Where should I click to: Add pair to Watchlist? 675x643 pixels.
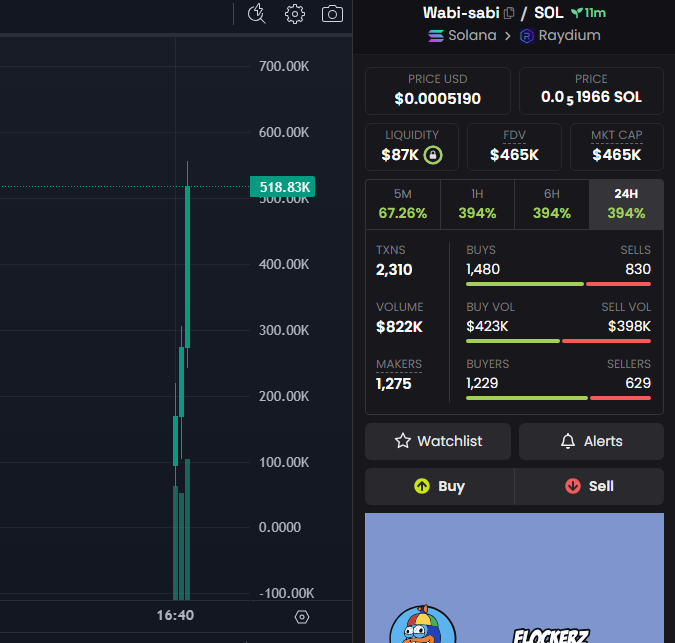pos(438,441)
